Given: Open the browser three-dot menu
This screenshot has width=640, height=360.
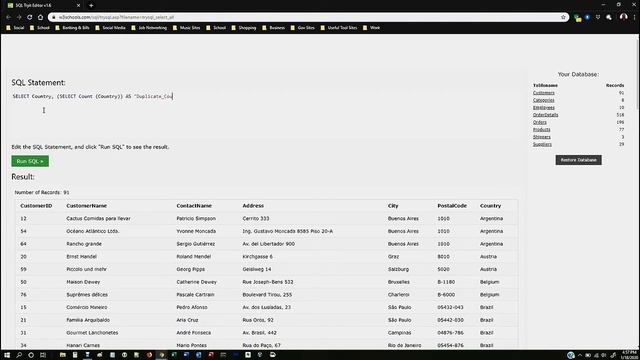Looking at the screenshot, I should coord(634,17).
